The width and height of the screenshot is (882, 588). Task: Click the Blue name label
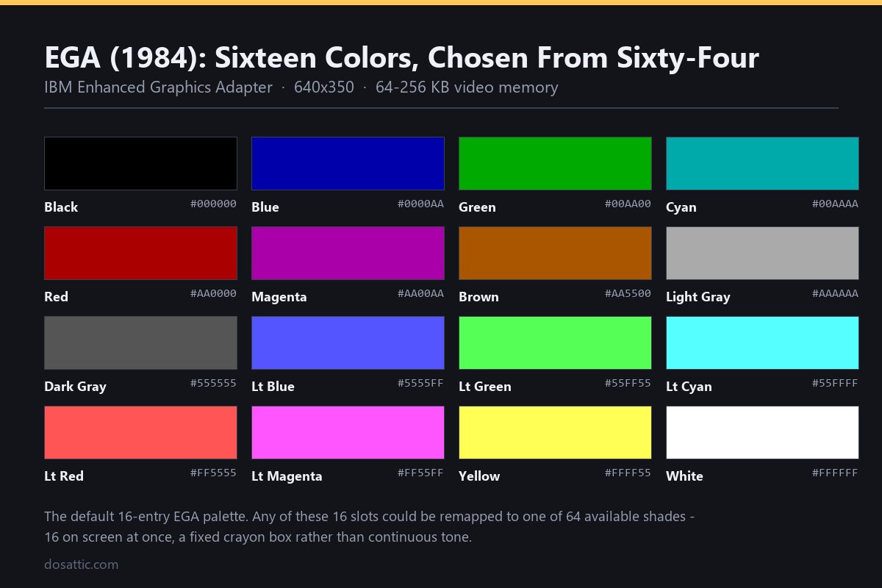click(265, 207)
